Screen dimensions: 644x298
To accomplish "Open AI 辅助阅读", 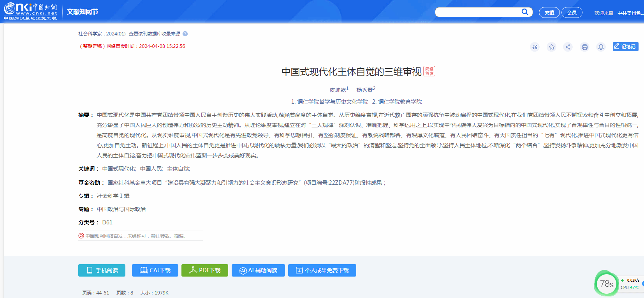I will tap(258, 270).
